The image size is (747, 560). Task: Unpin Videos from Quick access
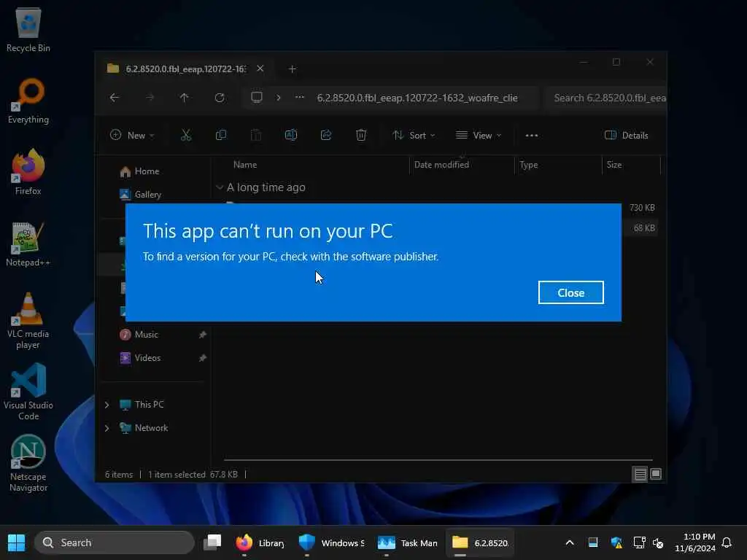(x=203, y=358)
